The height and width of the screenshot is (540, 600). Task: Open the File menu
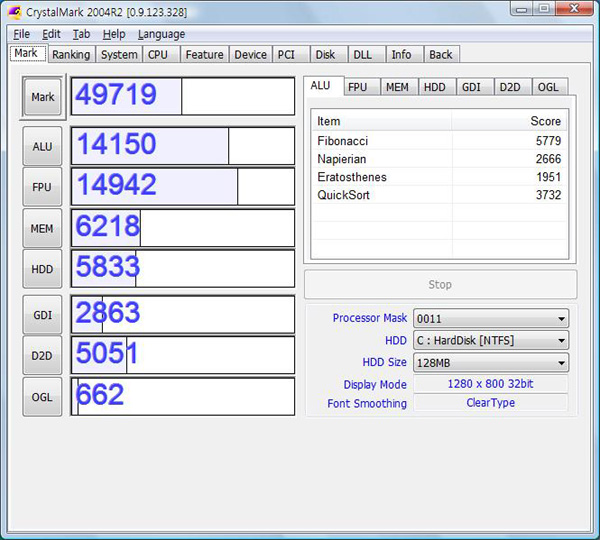(21, 34)
